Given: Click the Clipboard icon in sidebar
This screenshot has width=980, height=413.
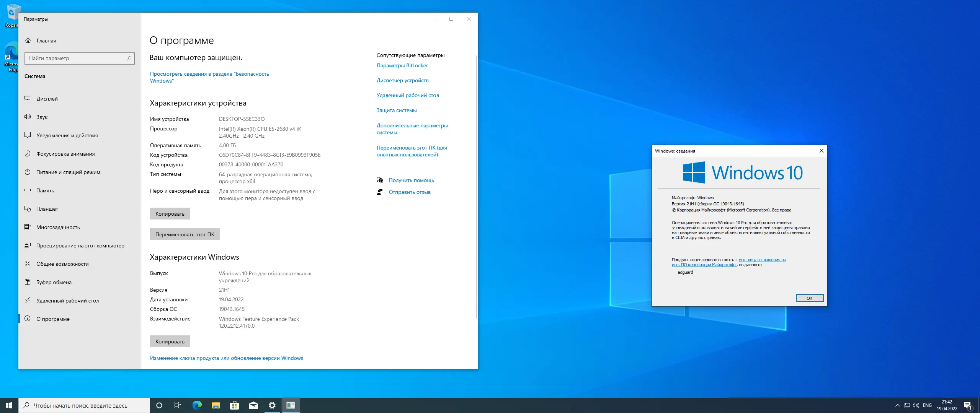Looking at the screenshot, I should point(28,282).
